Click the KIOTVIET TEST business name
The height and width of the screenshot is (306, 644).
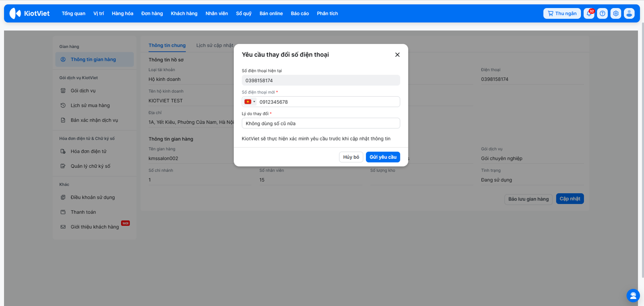165,101
